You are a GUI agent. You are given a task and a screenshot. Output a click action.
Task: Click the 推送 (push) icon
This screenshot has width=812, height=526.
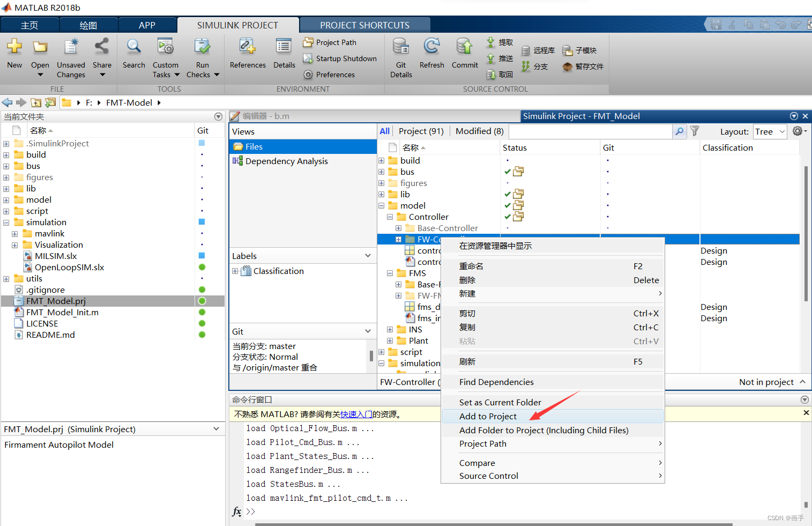[x=490, y=58]
